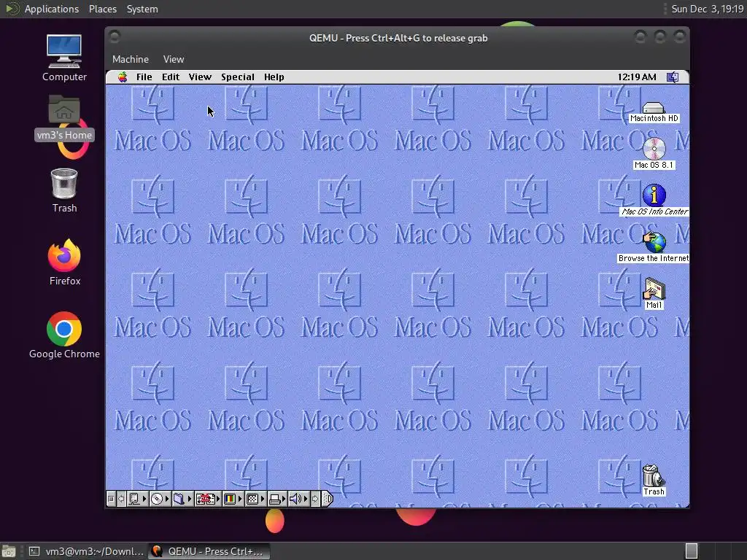
Task: Open the Mac OS View menu
Action: [x=200, y=77]
